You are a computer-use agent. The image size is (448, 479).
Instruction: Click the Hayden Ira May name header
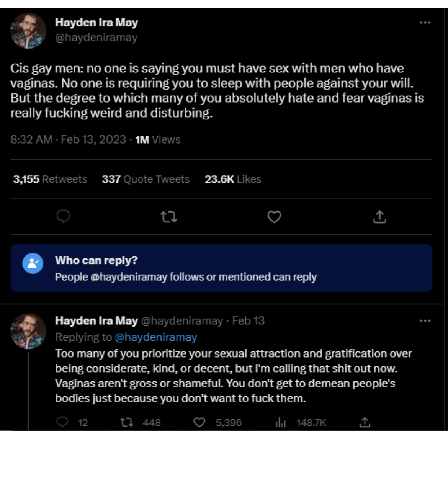click(x=96, y=23)
